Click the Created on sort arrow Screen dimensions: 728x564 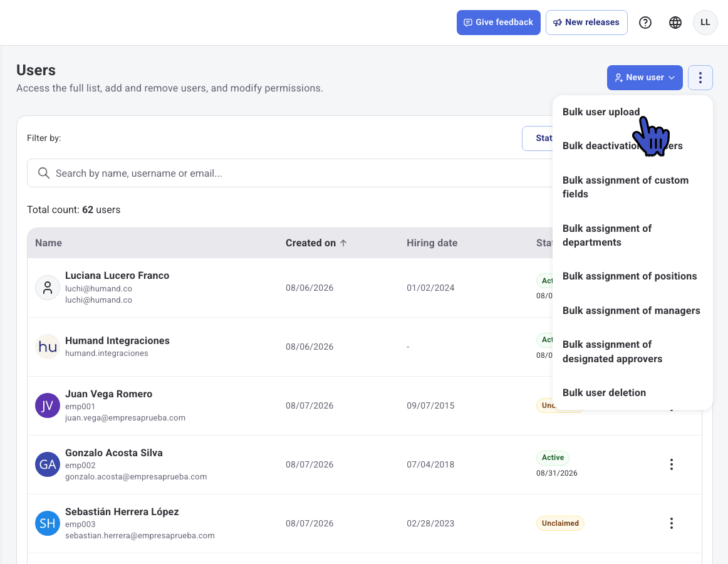tap(343, 243)
